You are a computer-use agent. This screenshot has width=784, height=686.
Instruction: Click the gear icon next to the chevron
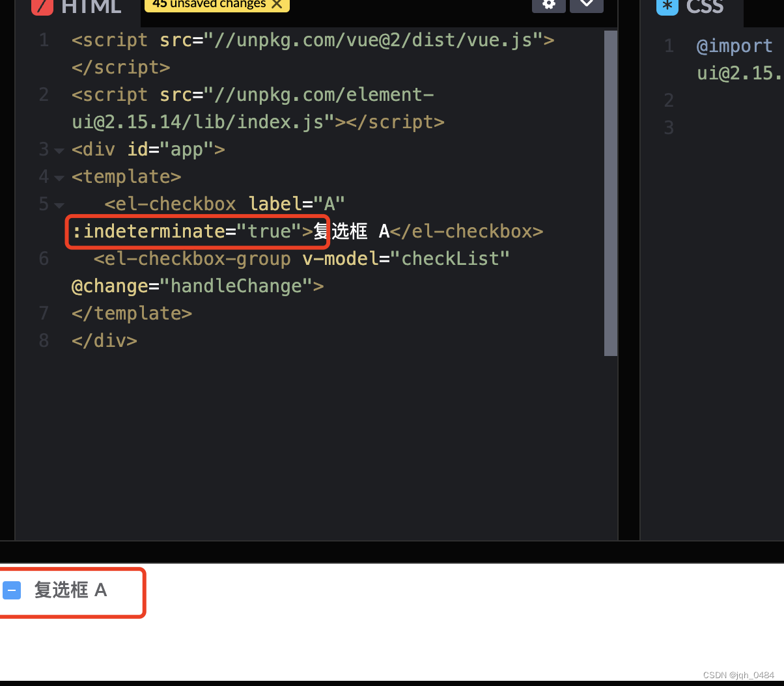[549, 6]
